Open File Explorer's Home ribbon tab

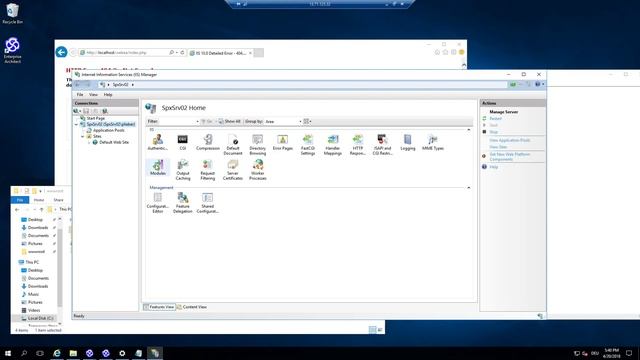[39, 200]
